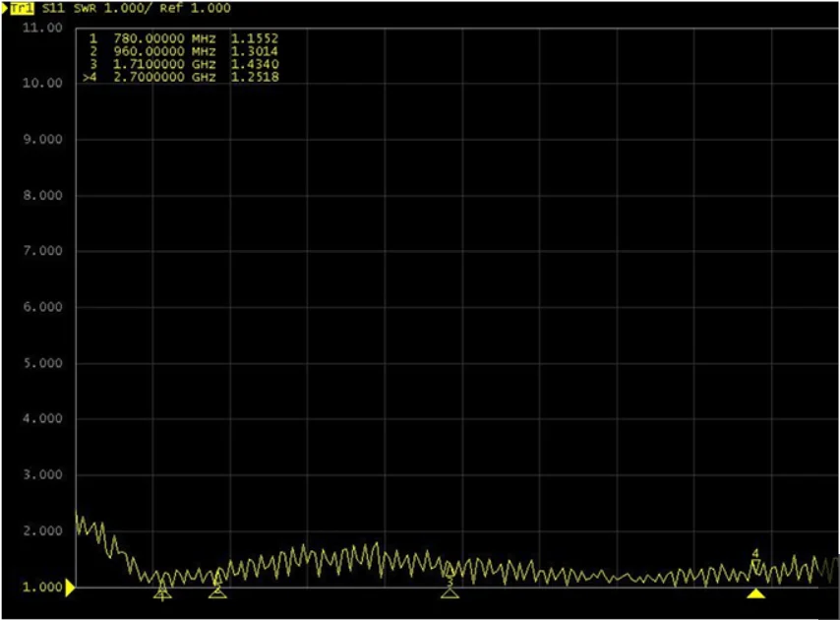Click the 1.000 axis label
The height and width of the screenshot is (620, 840).
[42, 588]
